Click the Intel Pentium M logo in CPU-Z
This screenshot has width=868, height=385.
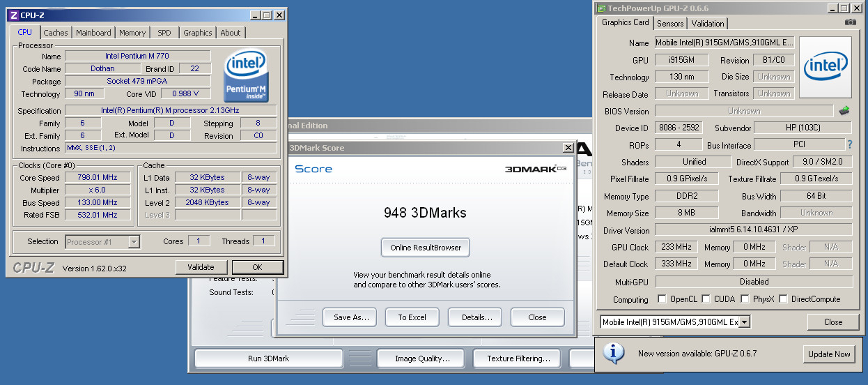(x=247, y=76)
